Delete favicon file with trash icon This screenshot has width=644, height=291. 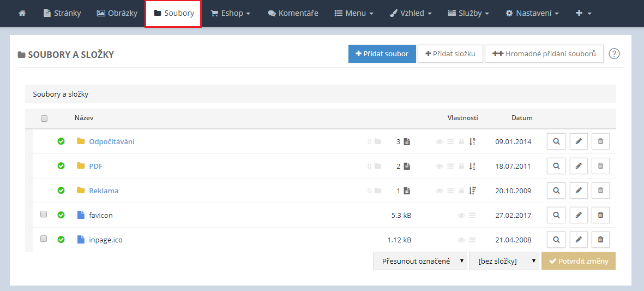tap(600, 215)
